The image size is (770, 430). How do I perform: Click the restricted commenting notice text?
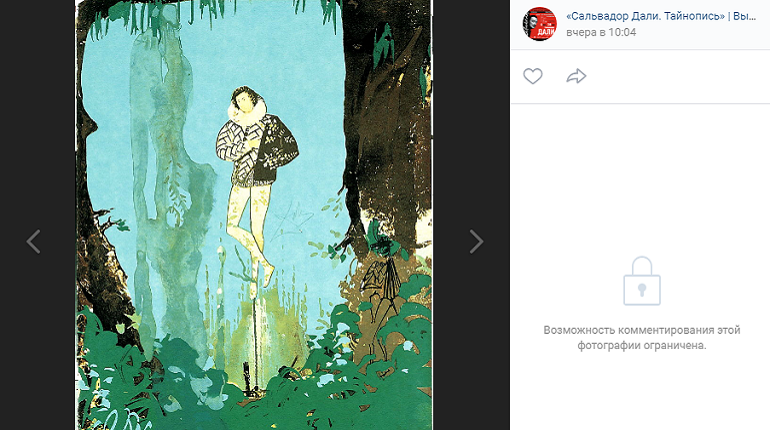[641, 338]
